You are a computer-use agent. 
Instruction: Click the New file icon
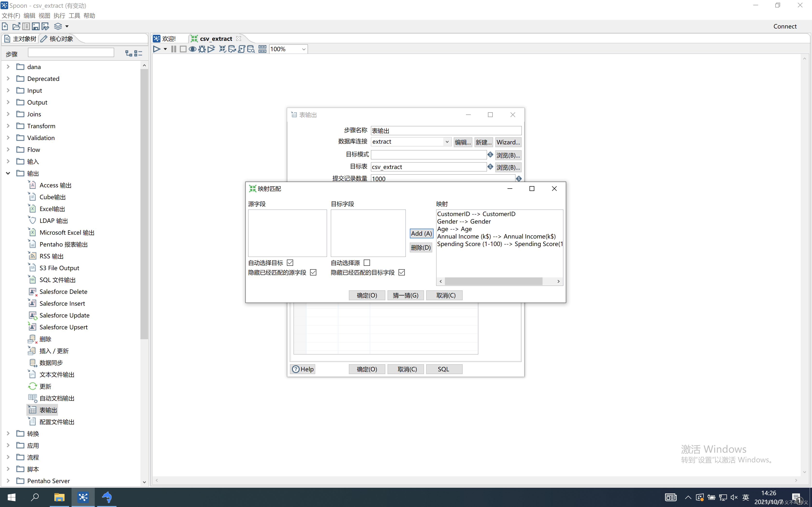5,26
